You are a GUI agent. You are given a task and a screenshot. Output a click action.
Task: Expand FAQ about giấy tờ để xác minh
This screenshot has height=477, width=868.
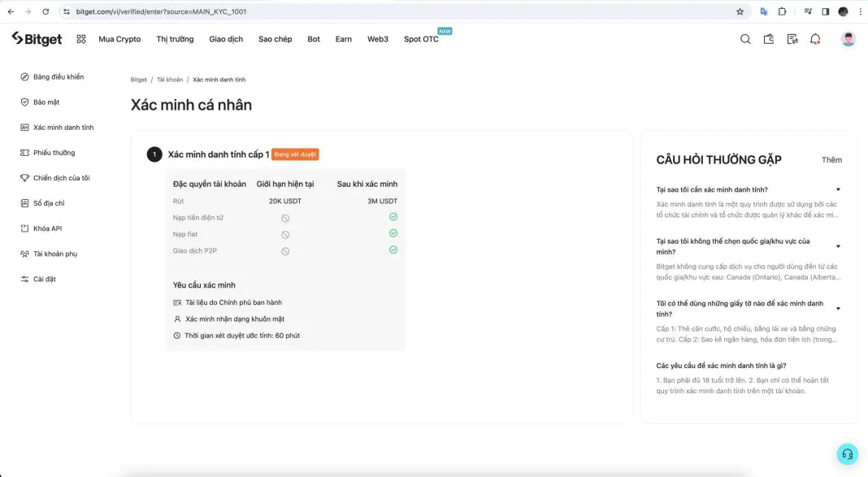(748, 309)
